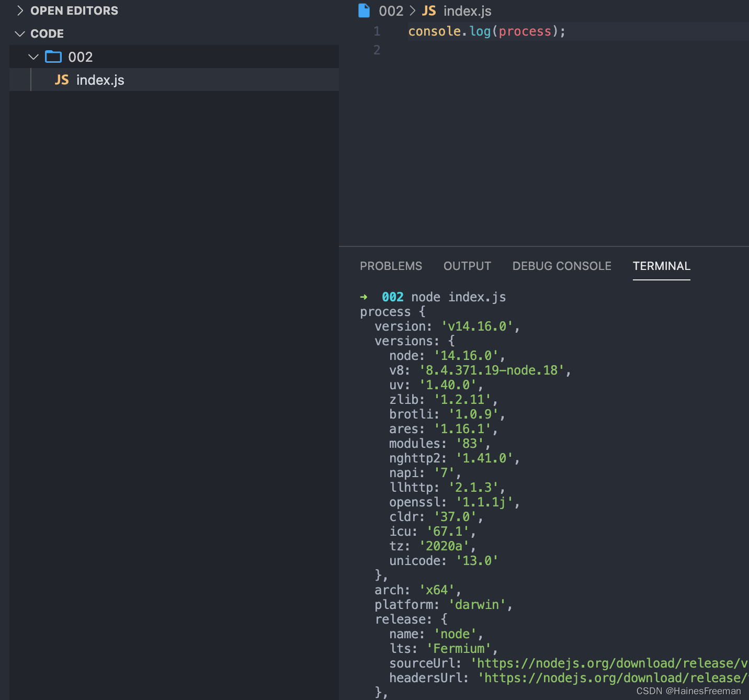This screenshot has height=700, width=749.
Task: Select the TERMINAL tab
Action: pos(661,266)
